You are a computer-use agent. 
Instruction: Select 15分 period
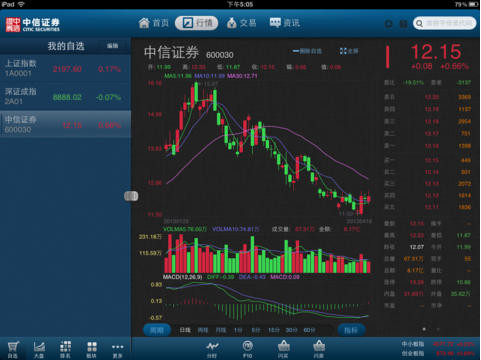[x=274, y=330]
